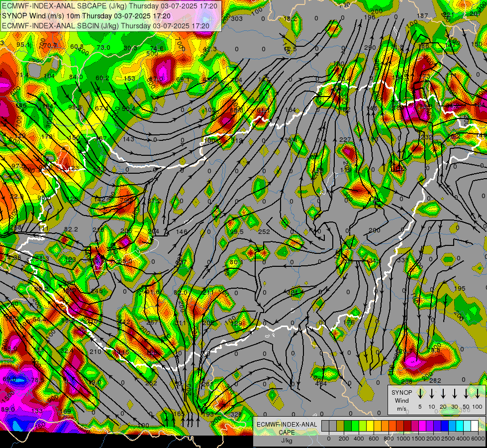
Task: Click the '2500' tick label in CAPE legend
Action: tap(448, 439)
